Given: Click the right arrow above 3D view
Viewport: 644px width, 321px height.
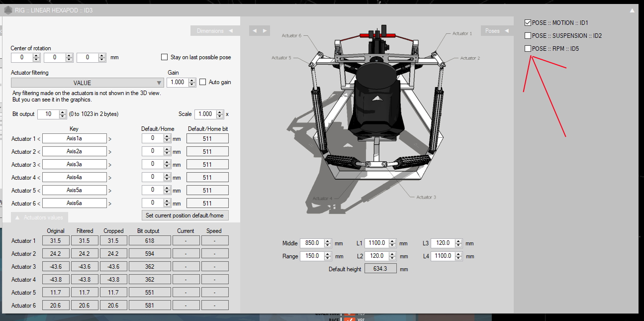Looking at the screenshot, I should tap(265, 31).
